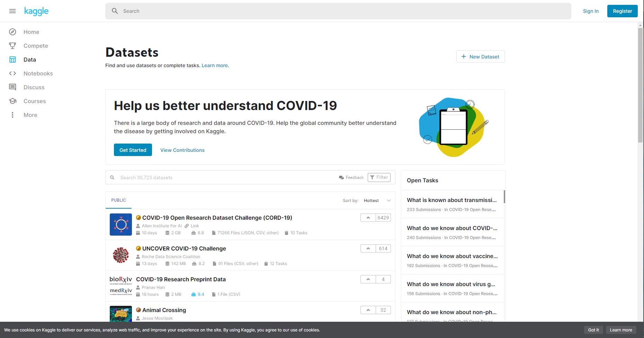
Task: Click the Home compass icon
Action: (12, 32)
